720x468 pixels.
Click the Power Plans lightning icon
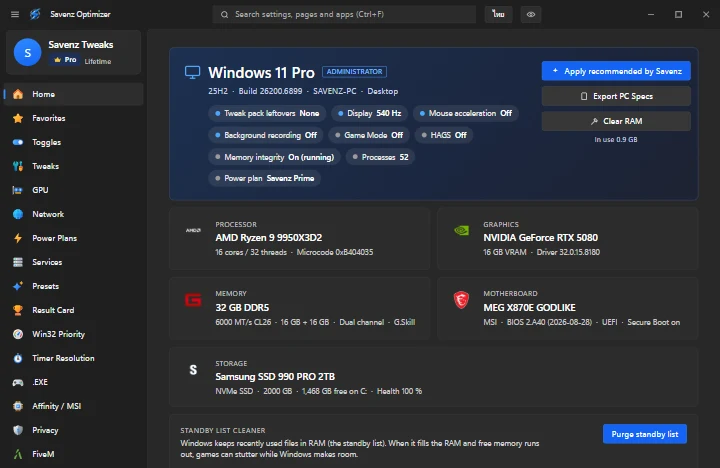click(x=18, y=238)
